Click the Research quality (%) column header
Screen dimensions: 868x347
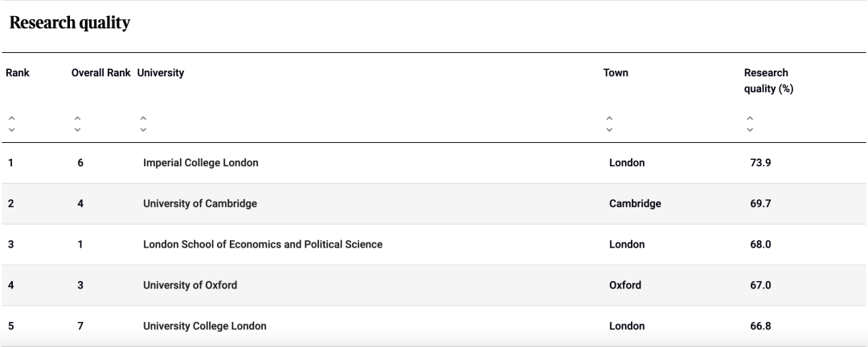(768, 81)
